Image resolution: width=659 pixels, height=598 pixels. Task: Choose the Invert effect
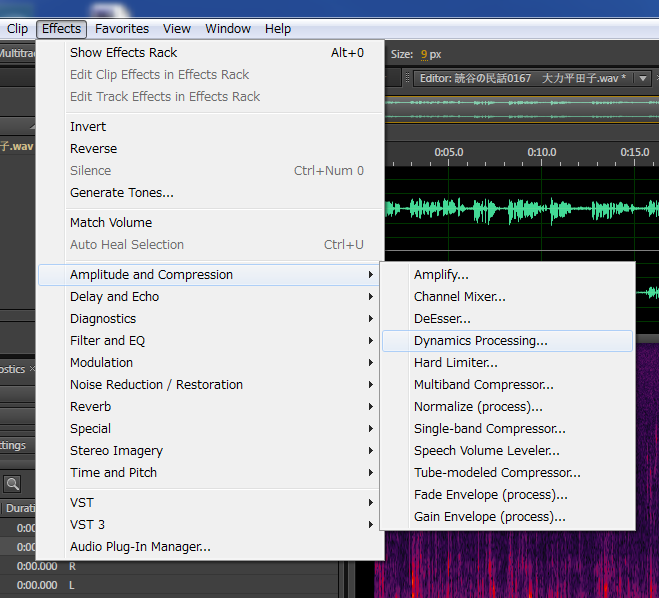211,126
